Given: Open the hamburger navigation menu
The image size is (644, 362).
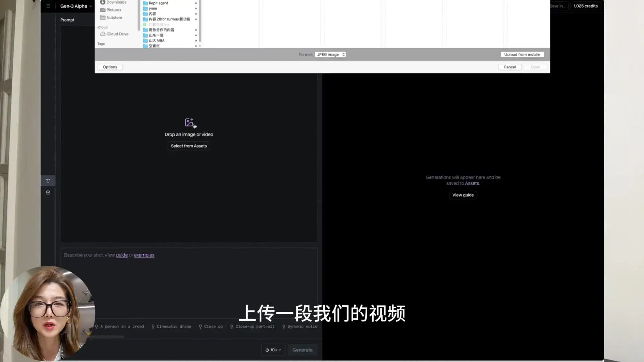Looking at the screenshot, I should pos(48,6).
